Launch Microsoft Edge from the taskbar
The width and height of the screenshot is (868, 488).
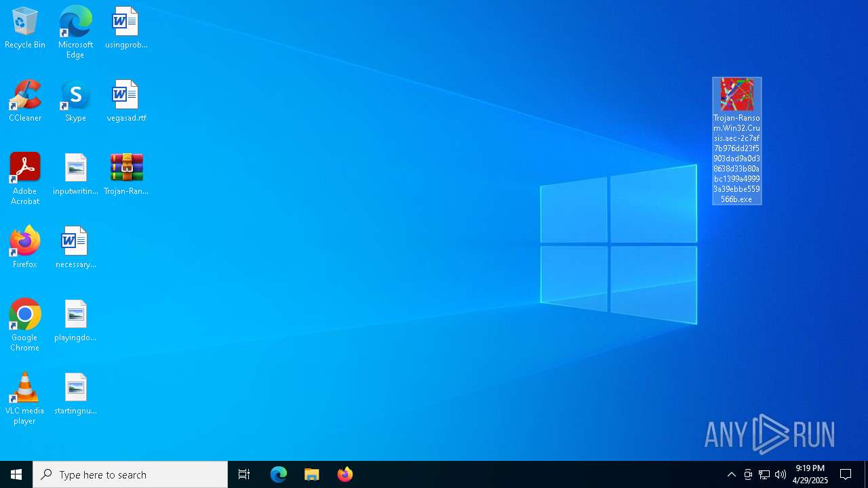[279, 474]
